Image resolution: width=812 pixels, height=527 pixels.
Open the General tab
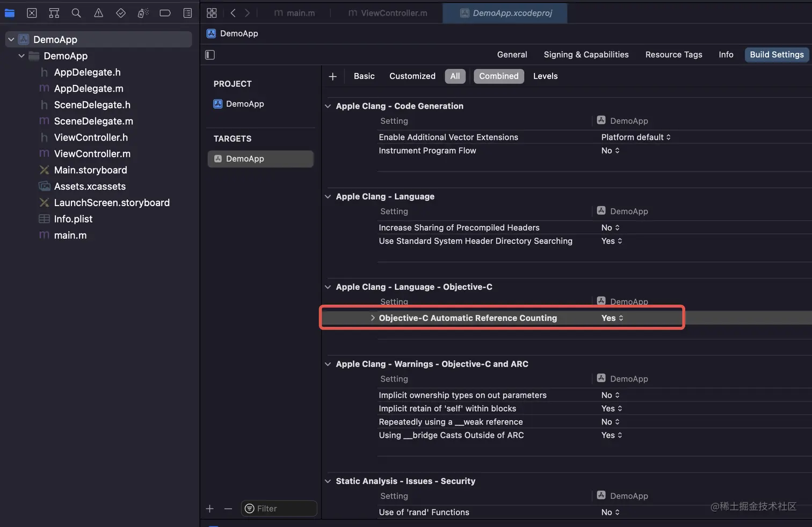click(512, 55)
